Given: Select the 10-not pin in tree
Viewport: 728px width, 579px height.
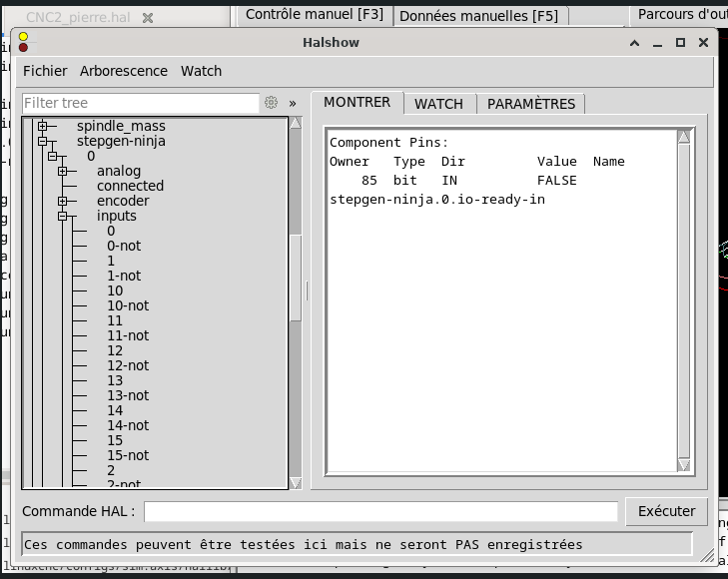Looking at the screenshot, I should pyautogui.click(x=127, y=305).
